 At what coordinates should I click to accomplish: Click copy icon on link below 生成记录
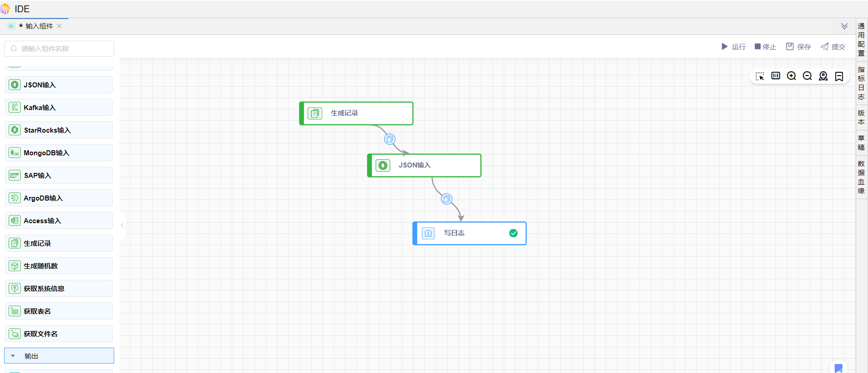pos(390,139)
